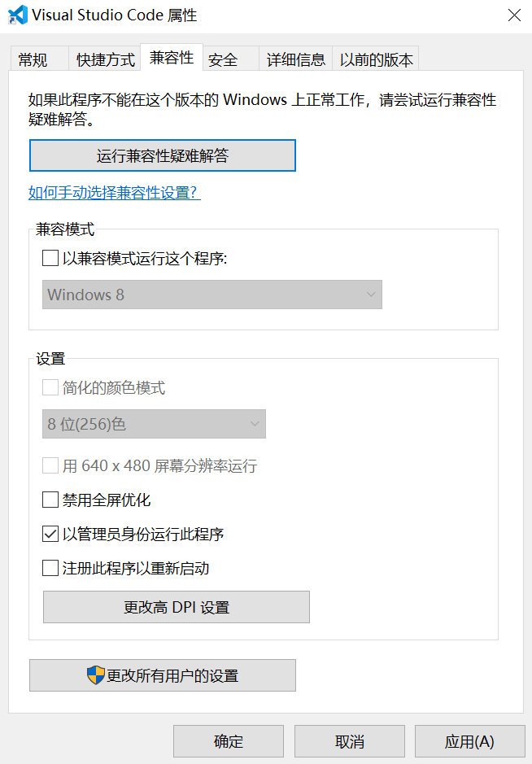
Task: Run 运行兼容性疑难解答
Action: (162, 155)
